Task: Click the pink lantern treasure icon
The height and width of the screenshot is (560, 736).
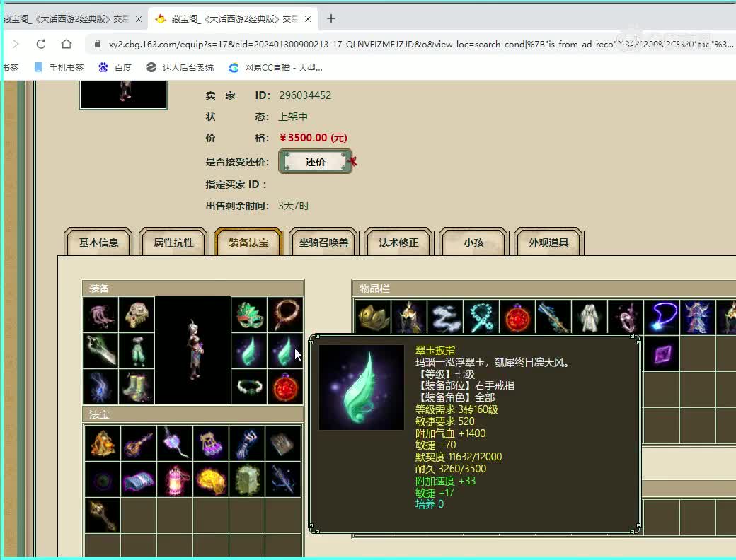Action: (x=175, y=480)
